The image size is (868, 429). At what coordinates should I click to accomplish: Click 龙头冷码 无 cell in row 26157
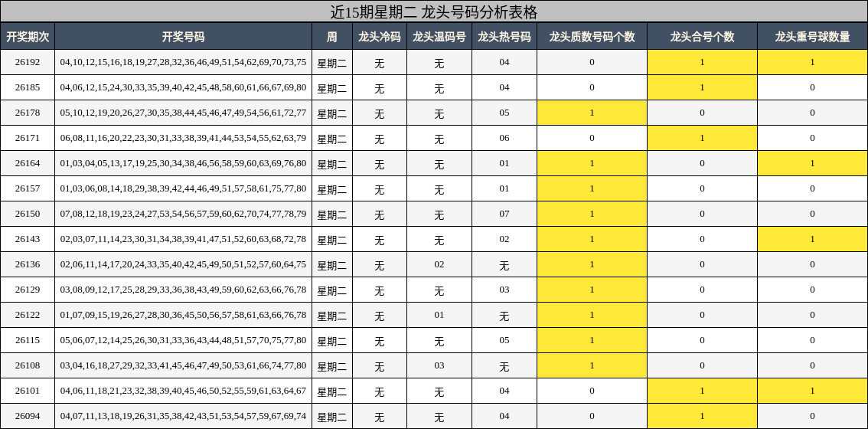[379, 189]
